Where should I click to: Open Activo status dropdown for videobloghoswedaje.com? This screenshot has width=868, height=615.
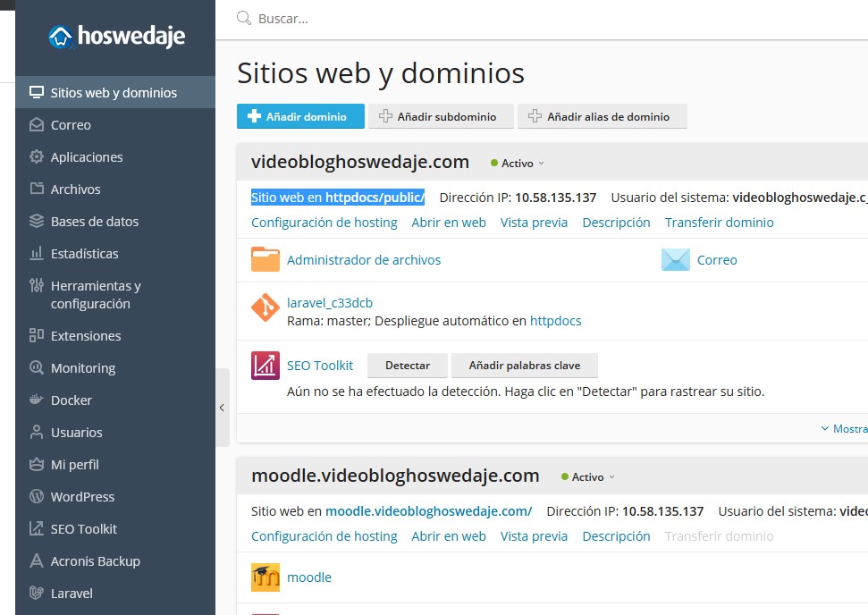click(518, 164)
